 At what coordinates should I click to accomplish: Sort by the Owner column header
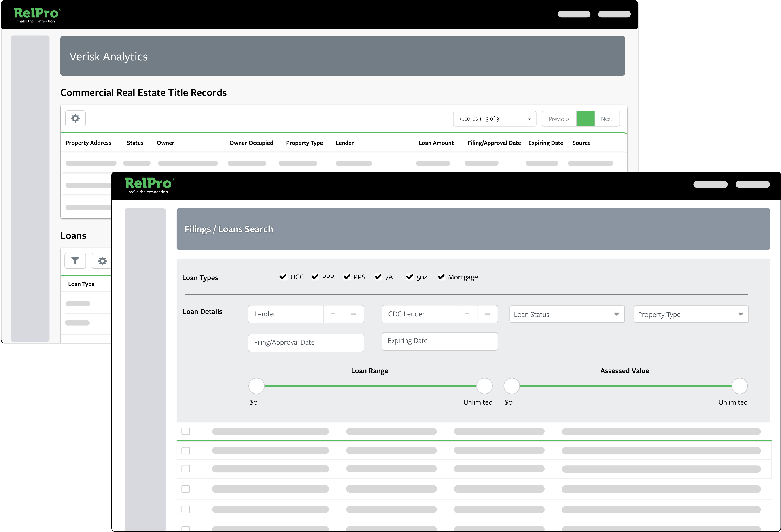coord(165,143)
